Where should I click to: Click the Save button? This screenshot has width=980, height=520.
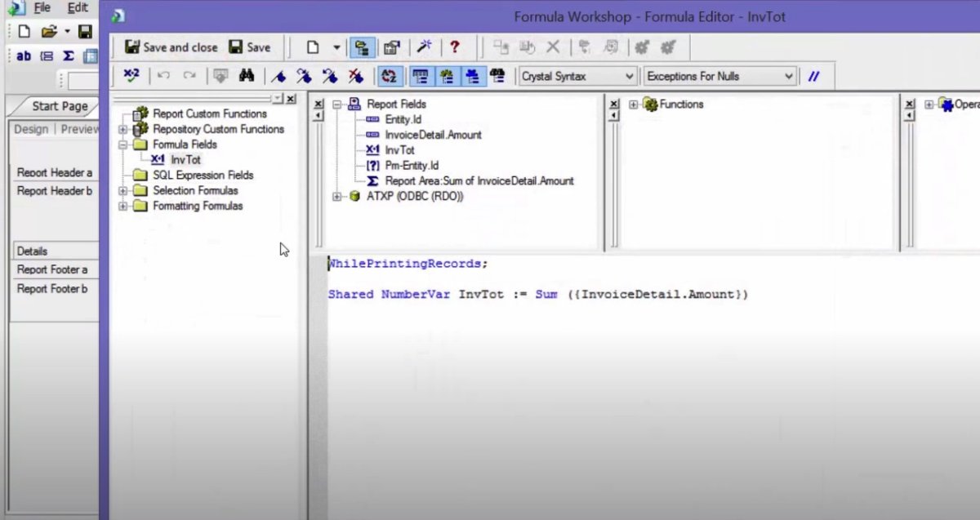[x=250, y=47]
